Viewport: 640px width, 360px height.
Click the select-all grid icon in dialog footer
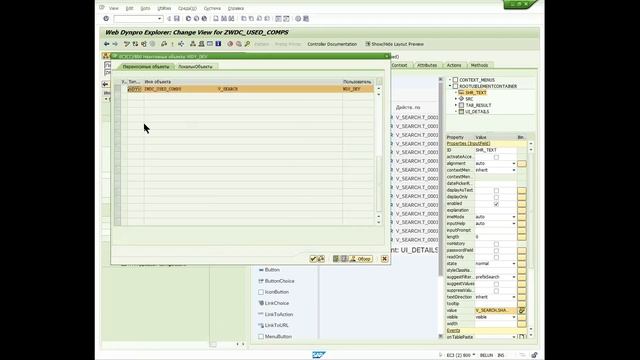336,259
